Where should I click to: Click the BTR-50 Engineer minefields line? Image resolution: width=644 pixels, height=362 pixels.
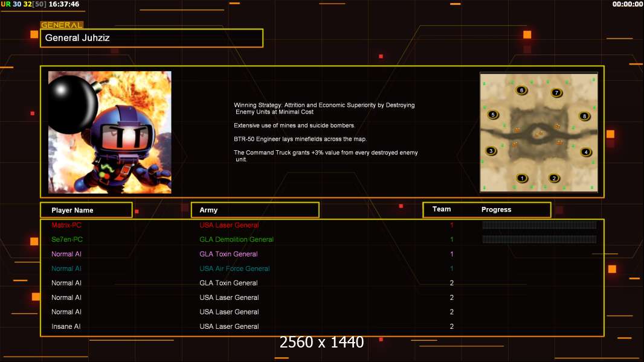click(x=300, y=139)
